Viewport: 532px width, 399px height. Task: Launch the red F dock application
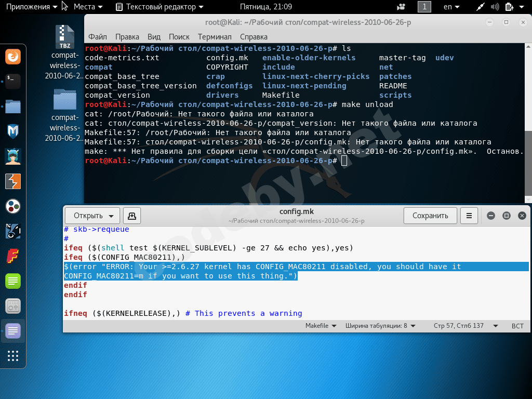click(13, 256)
